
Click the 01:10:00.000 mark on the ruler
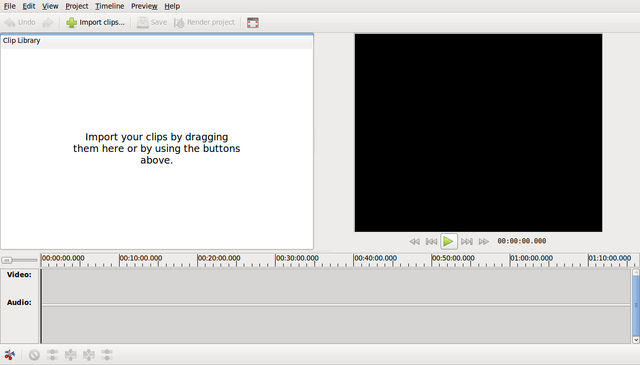(x=610, y=258)
